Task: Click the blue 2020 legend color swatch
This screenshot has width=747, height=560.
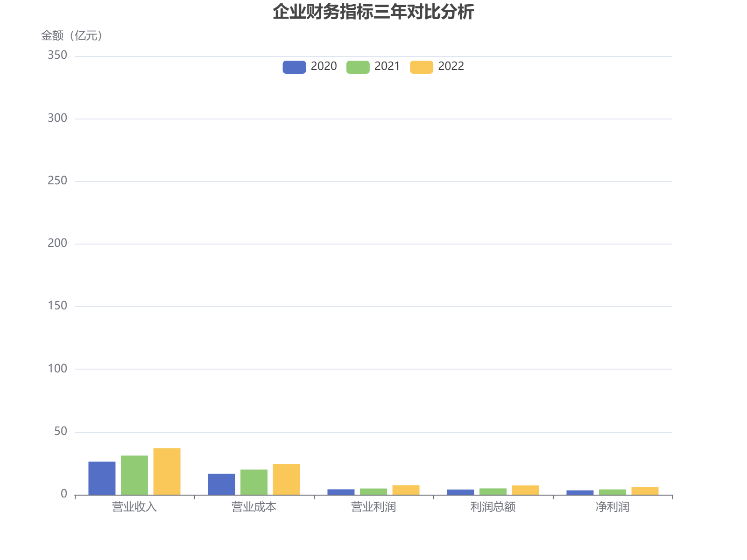Action: [x=294, y=67]
